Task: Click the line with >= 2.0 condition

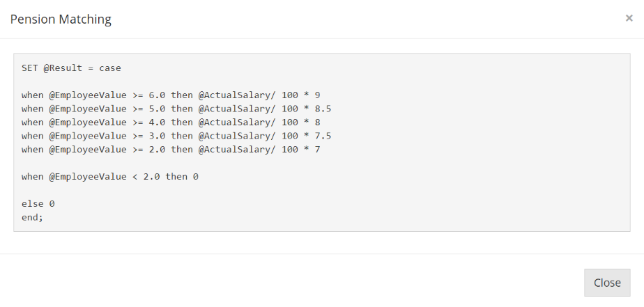Action: point(171,150)
